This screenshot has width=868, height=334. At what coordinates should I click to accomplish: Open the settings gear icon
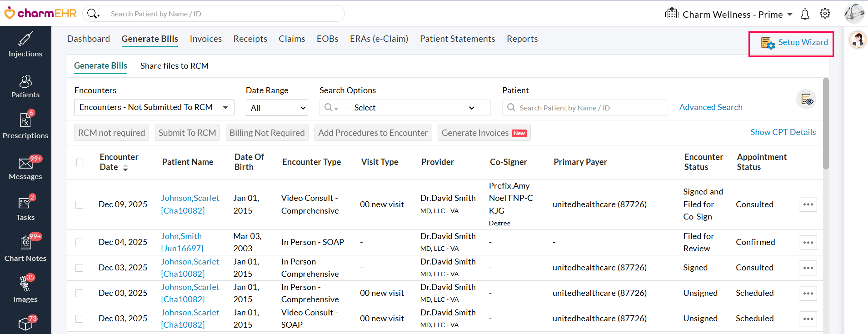point(825,14)
